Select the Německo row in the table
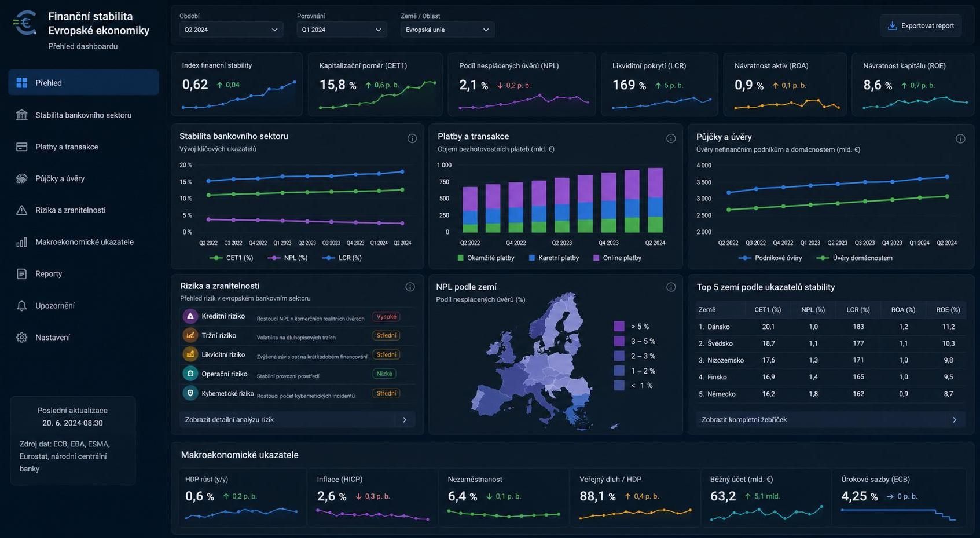The height and width of the screenshot is (538, 980). [830, 394]
